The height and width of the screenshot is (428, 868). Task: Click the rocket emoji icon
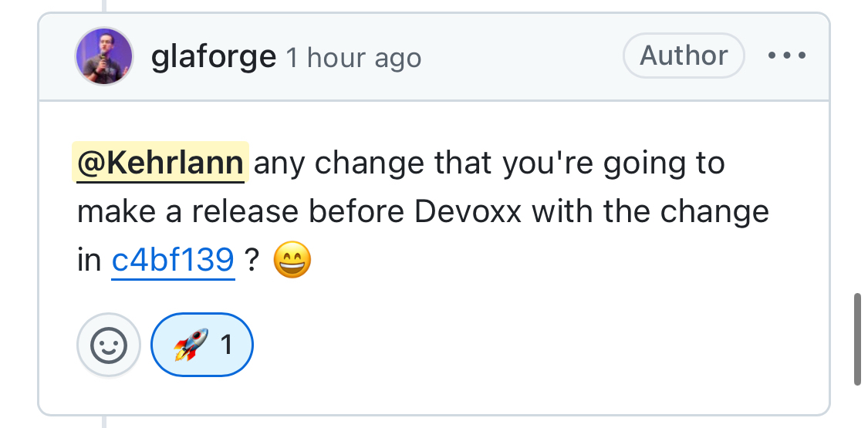[190, 345]
